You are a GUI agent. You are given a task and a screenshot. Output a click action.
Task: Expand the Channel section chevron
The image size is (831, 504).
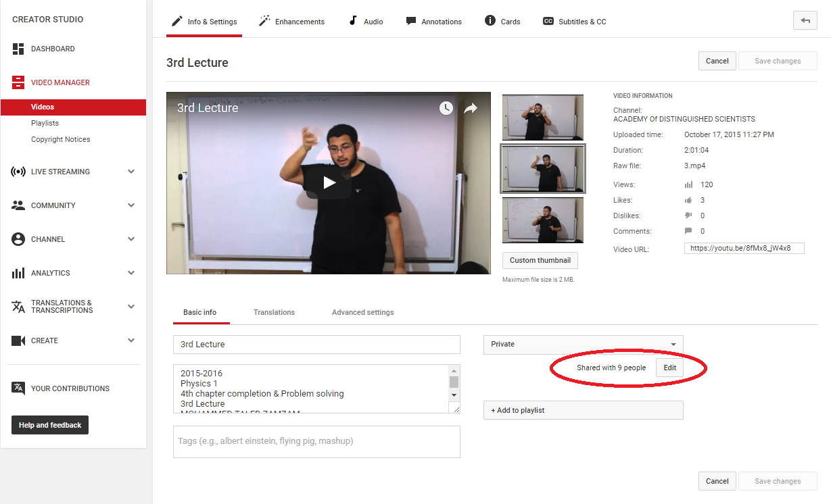[131, 239]
